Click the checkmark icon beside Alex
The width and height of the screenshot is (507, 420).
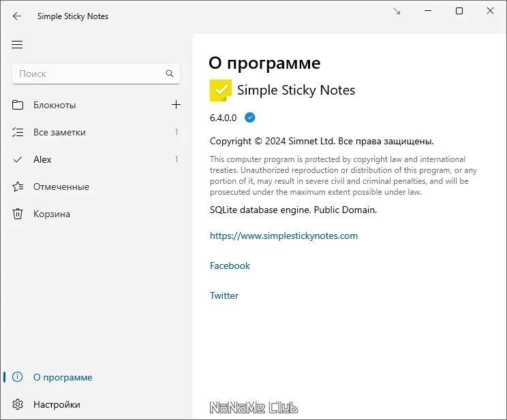click(18, 159)
